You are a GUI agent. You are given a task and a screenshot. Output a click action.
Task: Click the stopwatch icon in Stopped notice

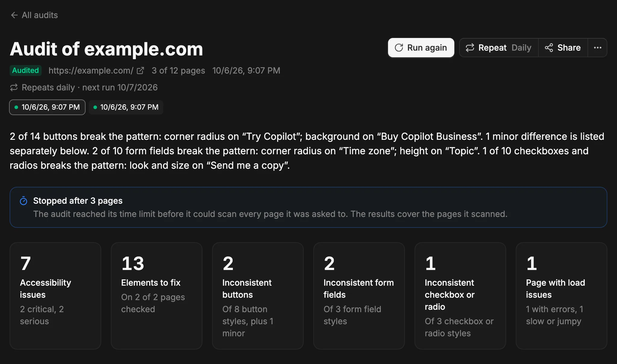(23, 201)
